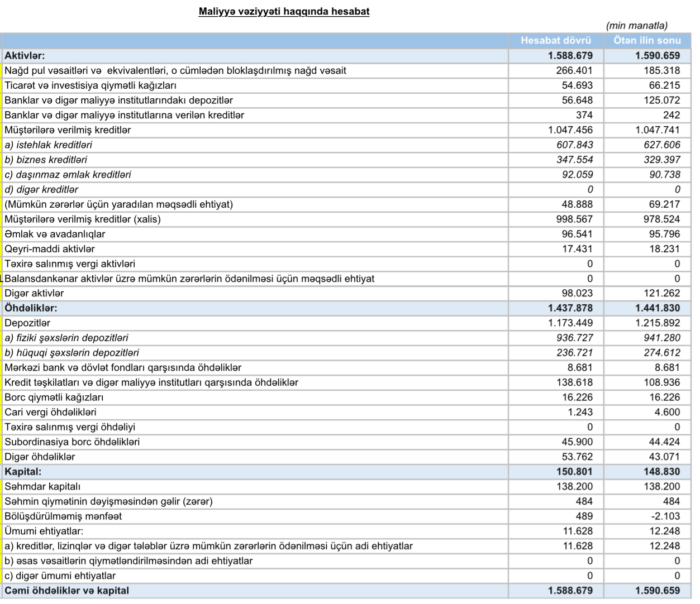Viewport: 700px width, 604px height.
Task: Click the 'Borc qiymətli kağızları' row label
Action: tap(54, 397)
